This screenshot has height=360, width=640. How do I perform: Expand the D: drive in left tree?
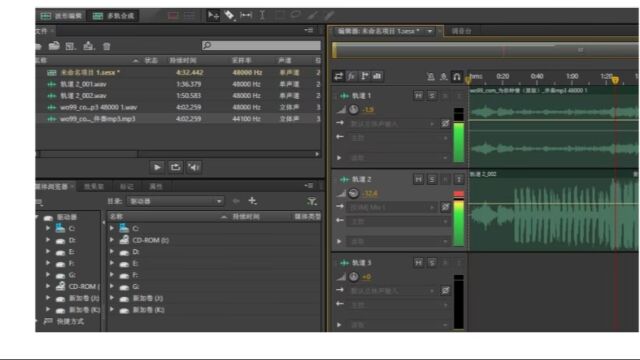pyautogui.click(x=48, y=240)
